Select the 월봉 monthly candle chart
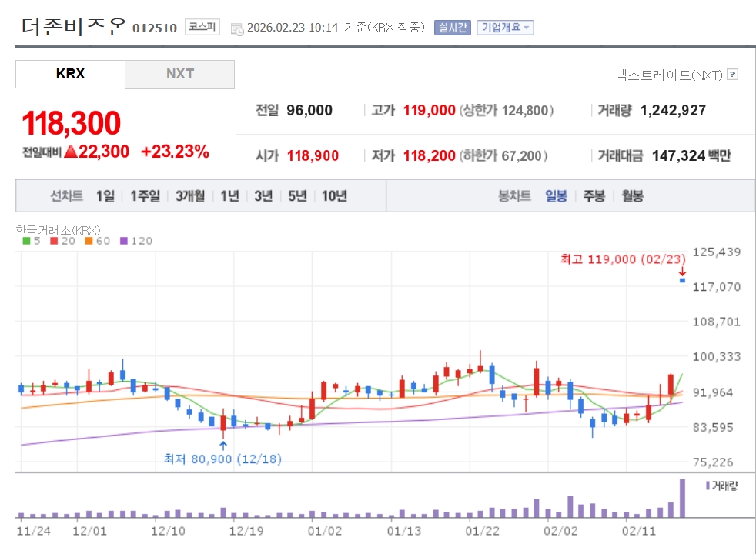This screenshot has width=756, height=554. tap(632, 196)
